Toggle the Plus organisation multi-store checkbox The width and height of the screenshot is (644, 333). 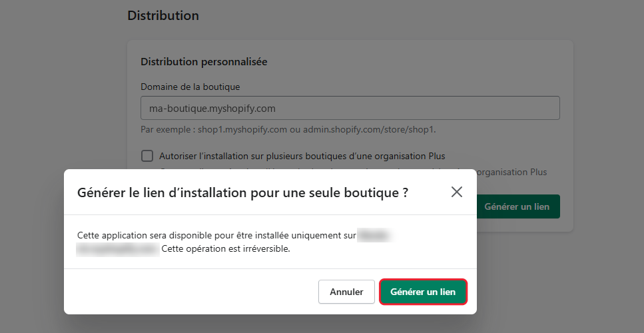coord(147,156)
